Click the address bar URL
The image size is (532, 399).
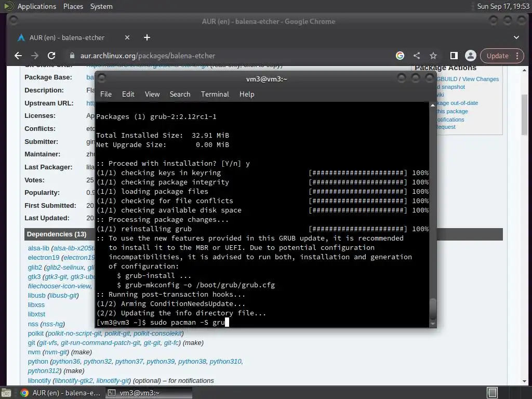point(148,56)
